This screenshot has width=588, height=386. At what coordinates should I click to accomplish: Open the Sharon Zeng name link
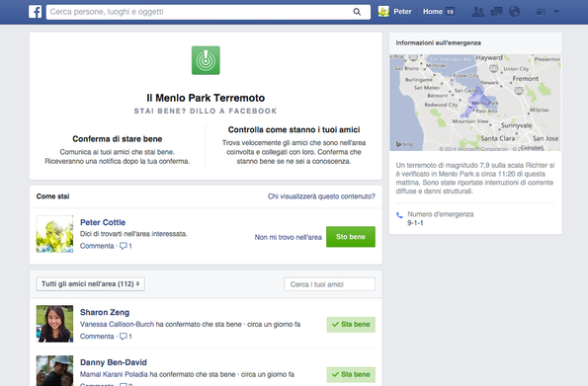tap(105, 312)
